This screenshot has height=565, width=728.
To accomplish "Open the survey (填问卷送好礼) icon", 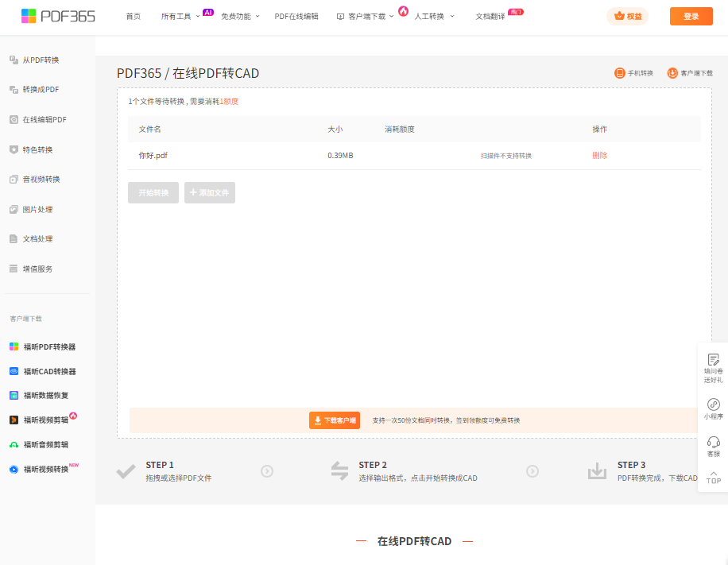I will [713, 360].
